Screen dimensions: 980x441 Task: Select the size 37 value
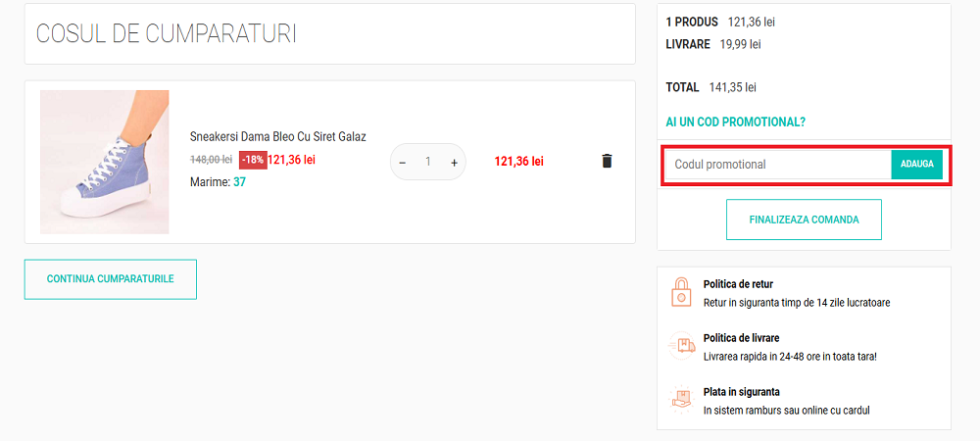tap(239, 181)
